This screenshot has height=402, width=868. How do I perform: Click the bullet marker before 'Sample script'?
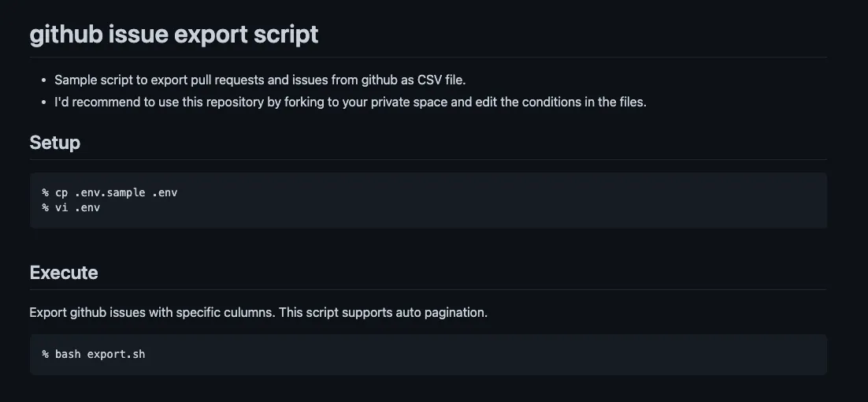[x=43, y=80]
